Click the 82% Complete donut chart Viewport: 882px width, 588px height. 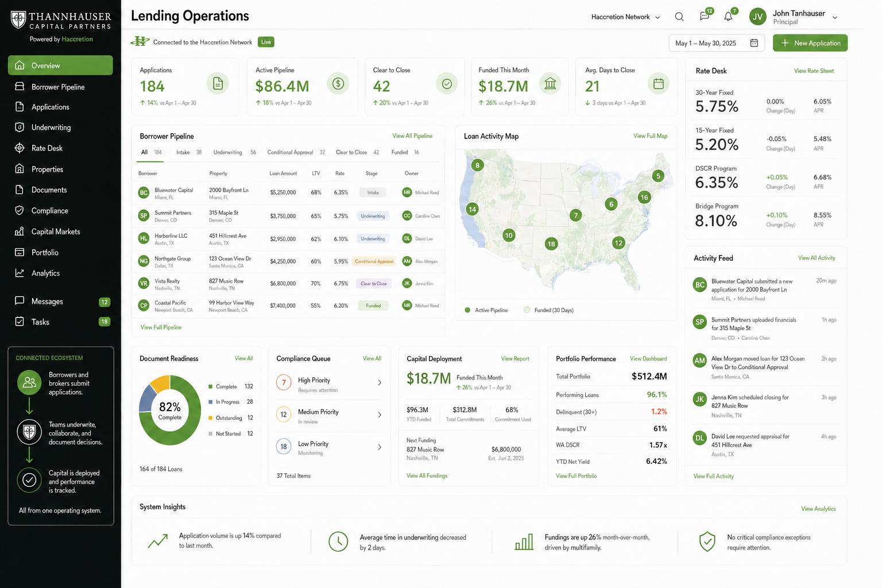[170, 411]
